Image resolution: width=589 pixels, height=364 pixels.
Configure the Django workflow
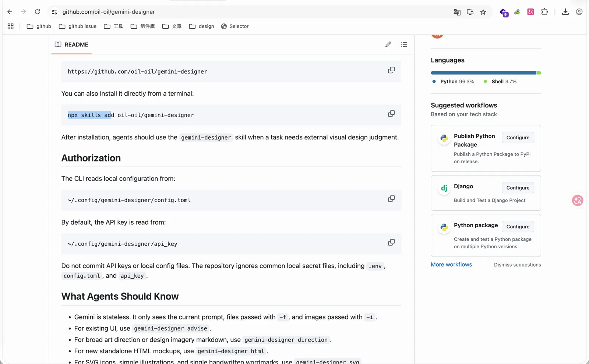click(x=518, y=188)
